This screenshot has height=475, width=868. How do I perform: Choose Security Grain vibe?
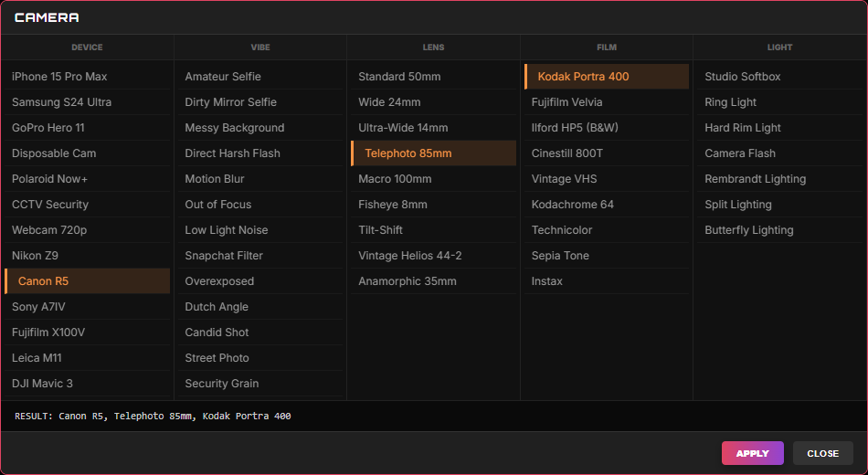(x=260, y=383)
